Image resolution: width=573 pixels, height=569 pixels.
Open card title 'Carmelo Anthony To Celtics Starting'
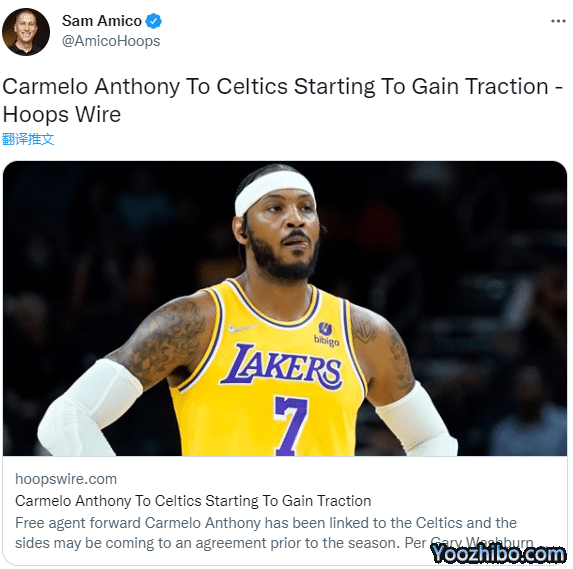click(x=193, y=501)
